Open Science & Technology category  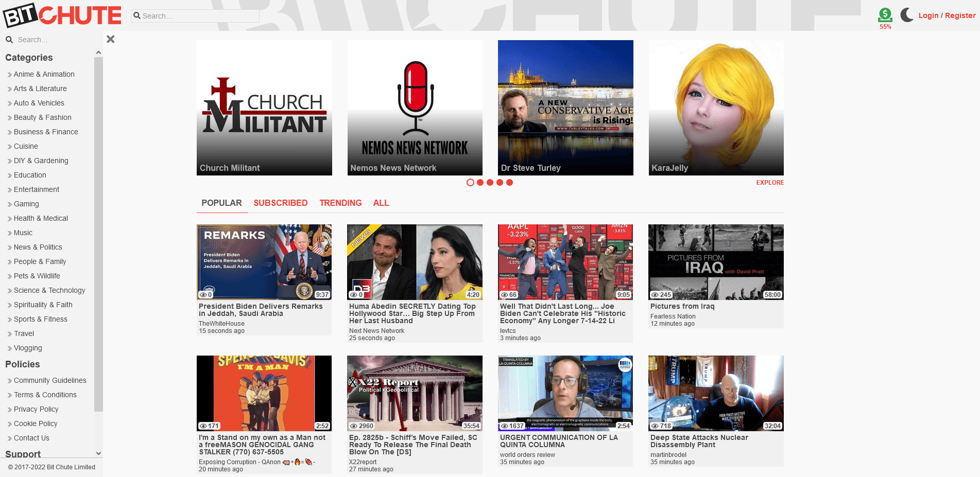click(49, 290)
